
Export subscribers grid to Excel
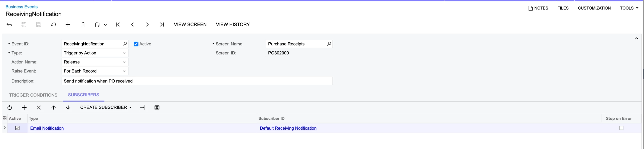pos(157,108)
